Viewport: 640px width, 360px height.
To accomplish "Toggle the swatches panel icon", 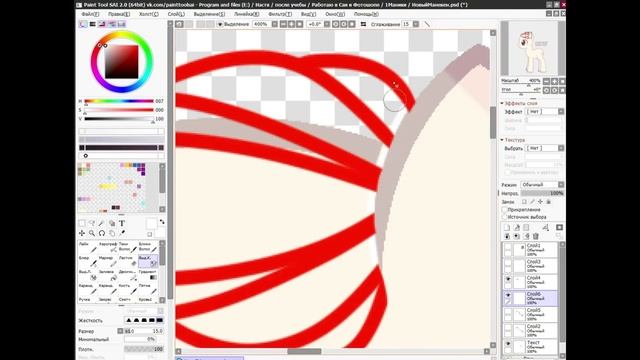I will tap(121, 24).
